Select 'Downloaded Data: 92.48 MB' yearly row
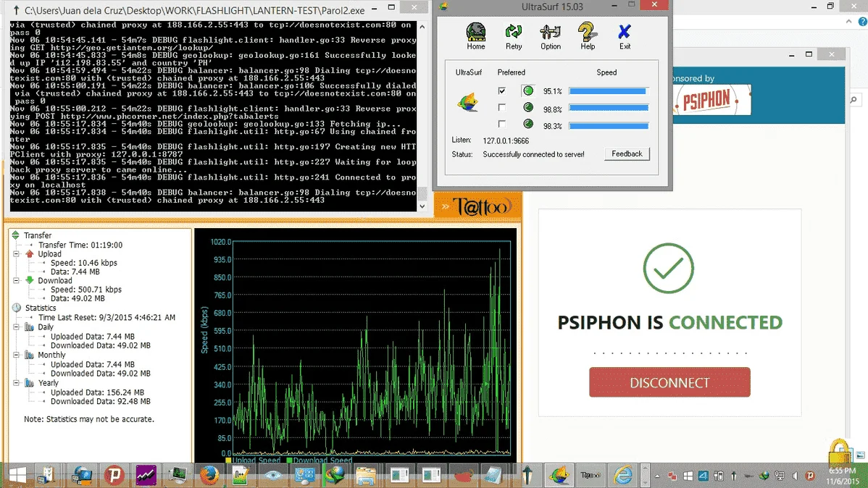868x488 pixels. [101, 401]
